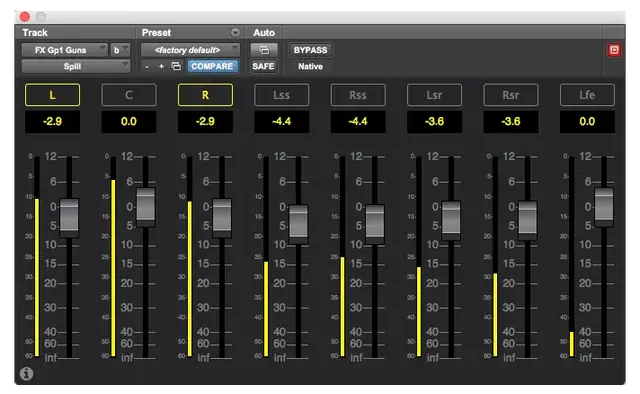Image resolution: width=640 pixels, height=394 pixels.
Task: Open the factory default preset dropdown
Action: point(190,50)
